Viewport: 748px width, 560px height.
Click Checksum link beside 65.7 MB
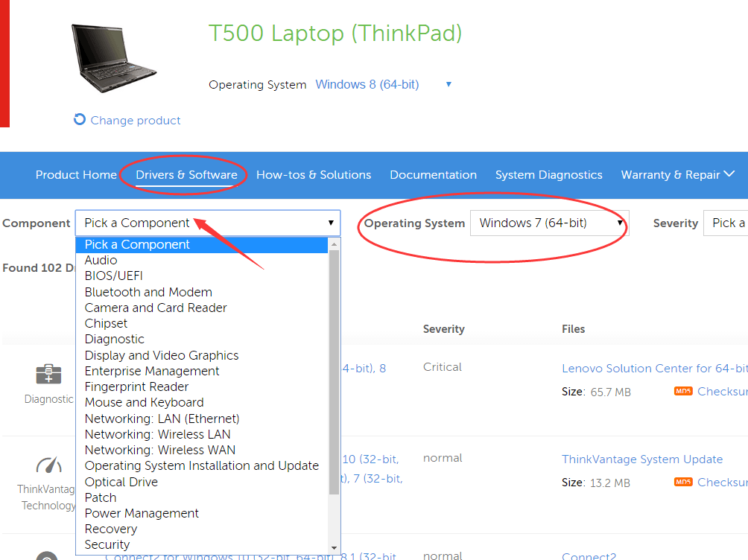[722, 391]
